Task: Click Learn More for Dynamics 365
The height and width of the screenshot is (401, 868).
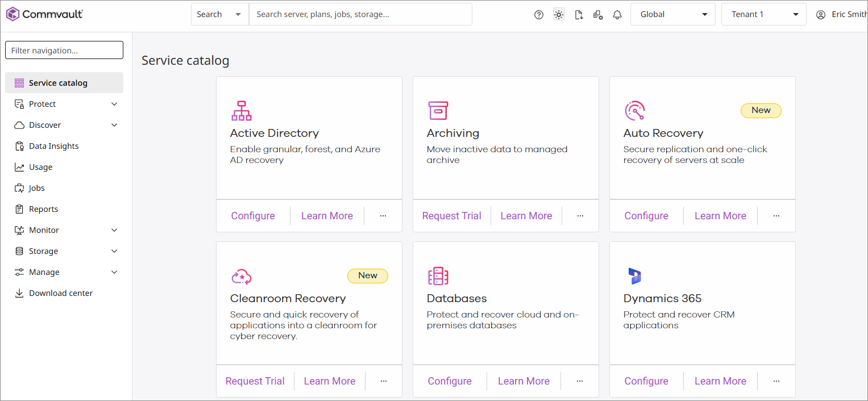Action: pyautogui.click(x=720, y=381)
